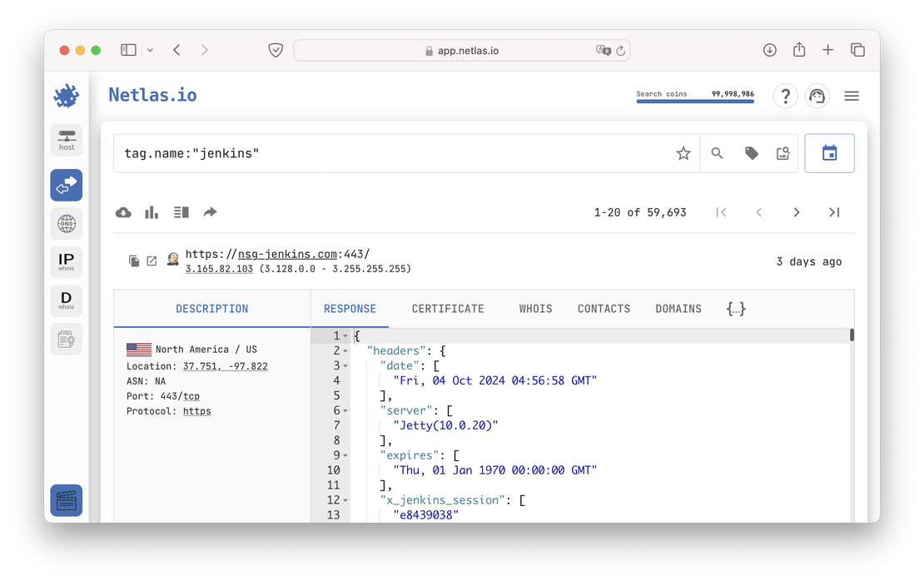Open the statistics bar chart view
This screenshot has height=581, width=924.
click(151, 212)
